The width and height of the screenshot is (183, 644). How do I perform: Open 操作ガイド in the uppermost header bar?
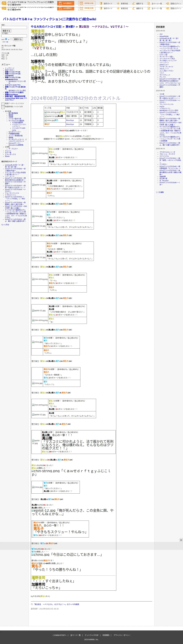[x=106, y=4]
